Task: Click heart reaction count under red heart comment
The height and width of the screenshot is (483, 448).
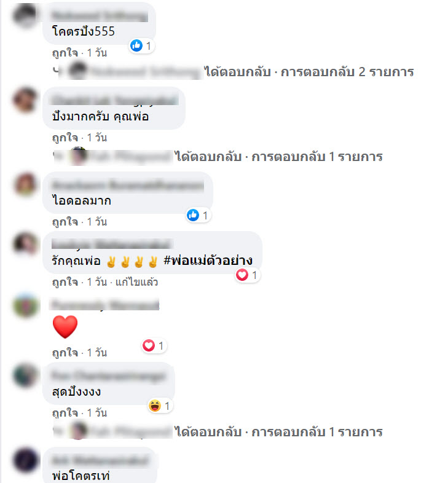Action: (x=154, y=346)
